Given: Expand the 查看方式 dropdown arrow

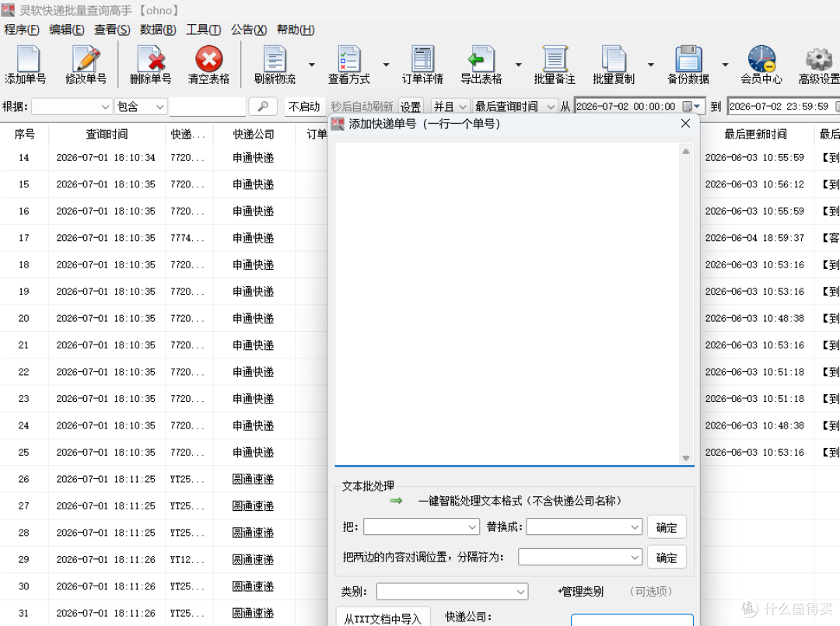Looking at the screenshot, I should pos(386,65).
